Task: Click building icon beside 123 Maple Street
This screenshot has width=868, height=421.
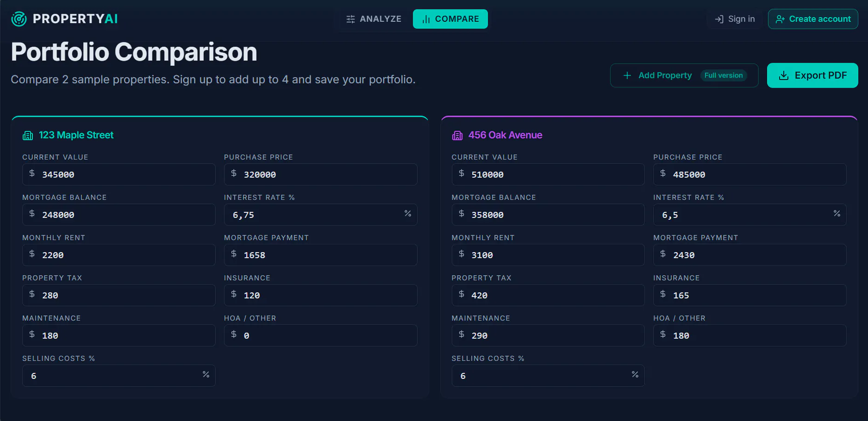Action: pos(28,136)
